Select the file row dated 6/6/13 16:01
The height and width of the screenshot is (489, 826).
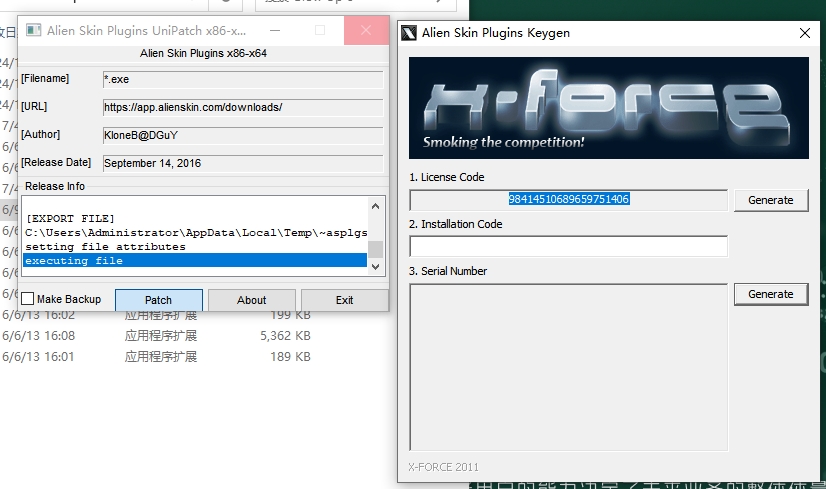(156, 357)
